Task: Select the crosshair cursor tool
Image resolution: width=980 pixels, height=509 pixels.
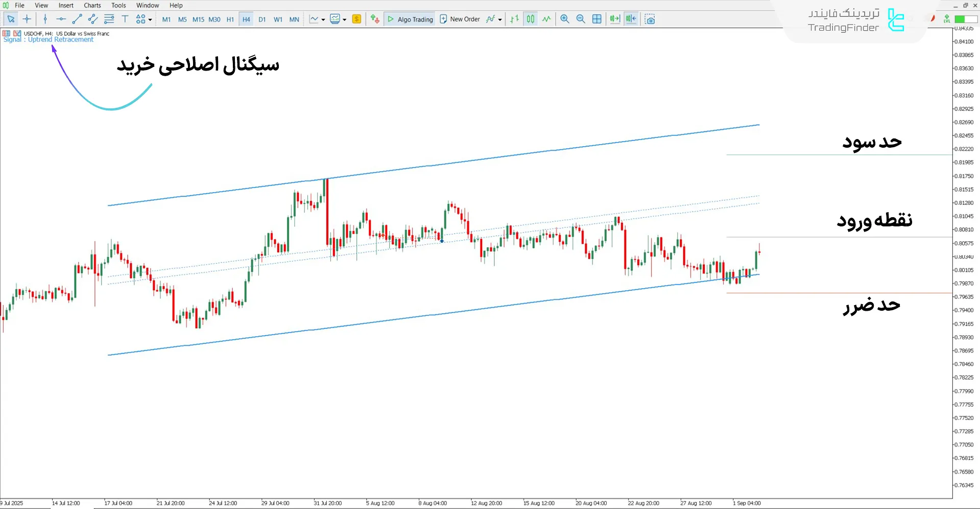Action: 27,19
